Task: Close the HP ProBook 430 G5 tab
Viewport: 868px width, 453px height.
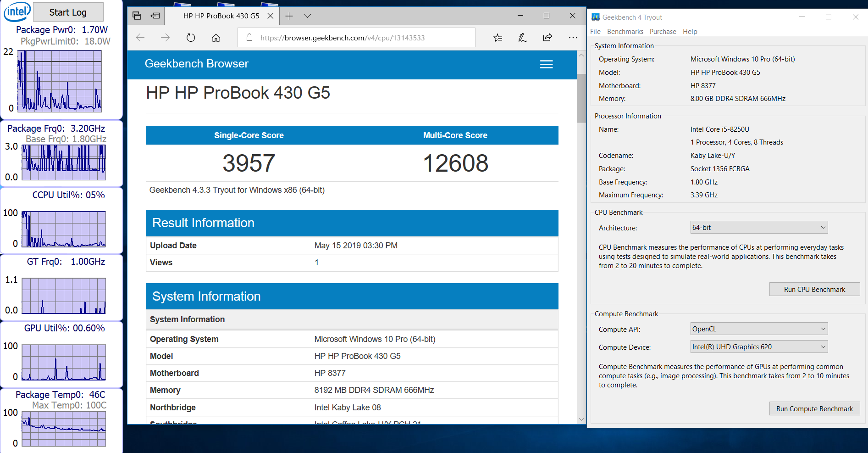Action: coord(271,16)
